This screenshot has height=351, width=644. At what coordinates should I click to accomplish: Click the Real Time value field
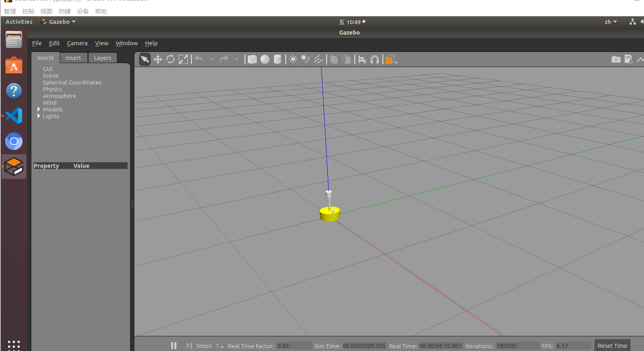[441, 346]
